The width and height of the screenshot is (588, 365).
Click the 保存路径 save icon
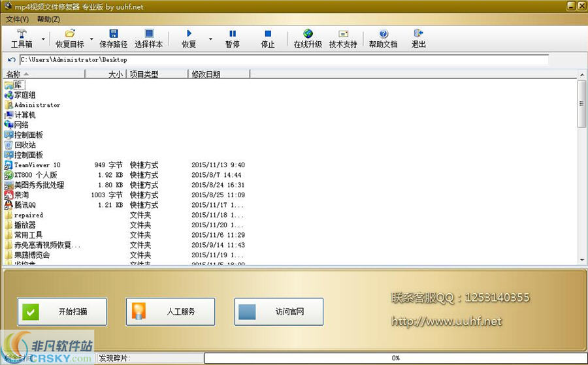pyautogui.click(x=113, y=34)
